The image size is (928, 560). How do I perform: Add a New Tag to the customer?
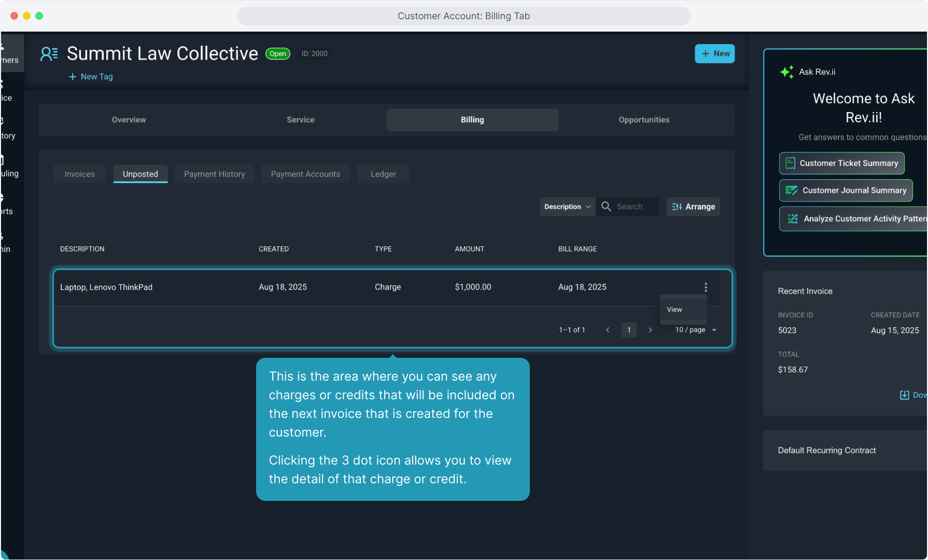coord(91,77)
